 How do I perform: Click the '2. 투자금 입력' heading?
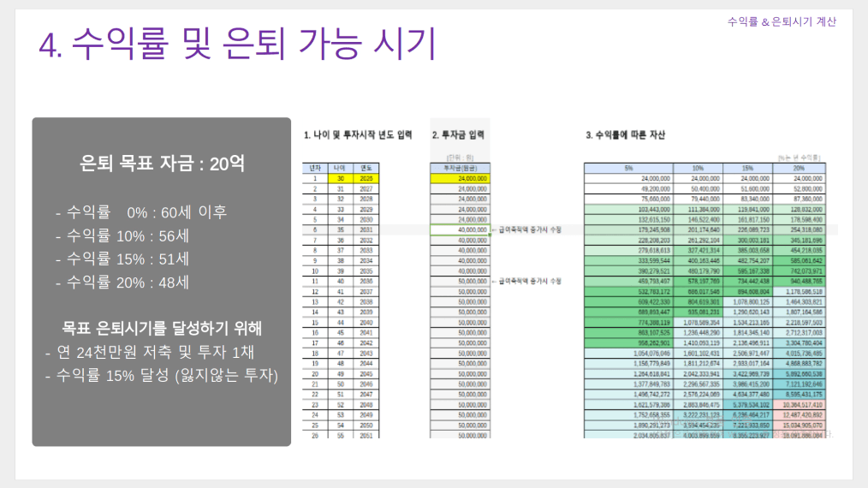tap(458, 134)
